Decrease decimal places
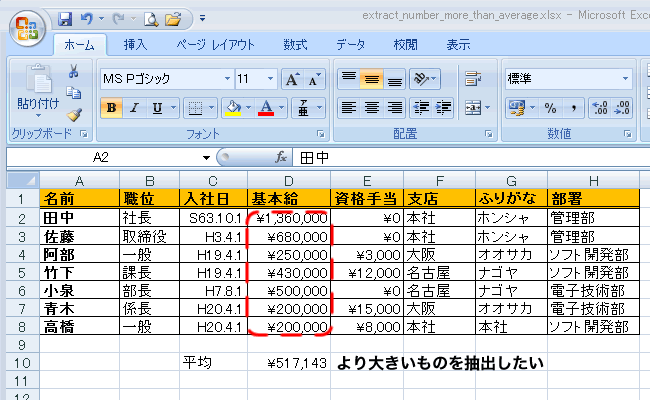 point(622,108)
